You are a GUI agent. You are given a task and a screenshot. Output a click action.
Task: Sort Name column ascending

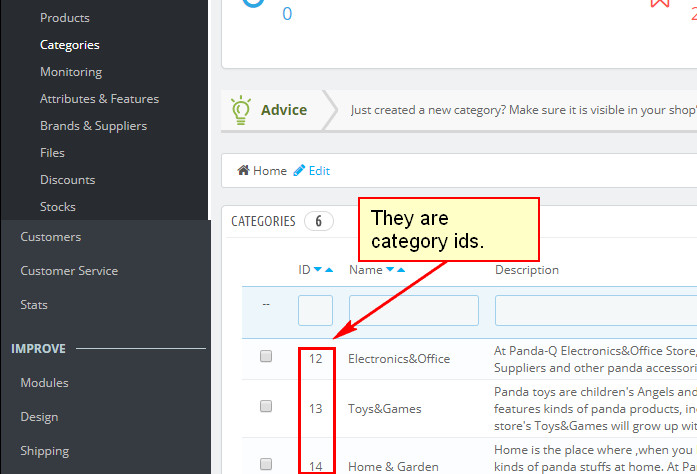(x=401, y=269)
